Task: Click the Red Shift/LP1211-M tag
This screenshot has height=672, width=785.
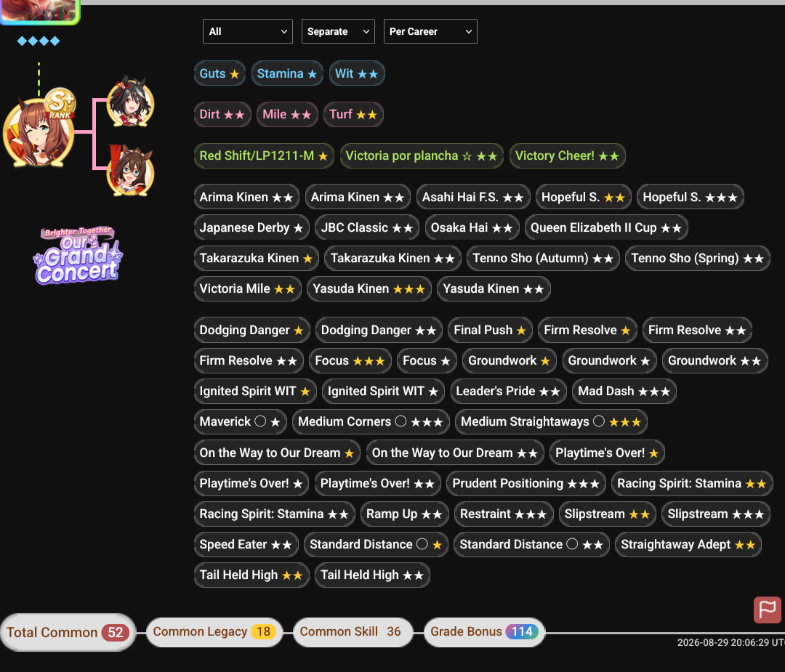Action: coord(264,156)
